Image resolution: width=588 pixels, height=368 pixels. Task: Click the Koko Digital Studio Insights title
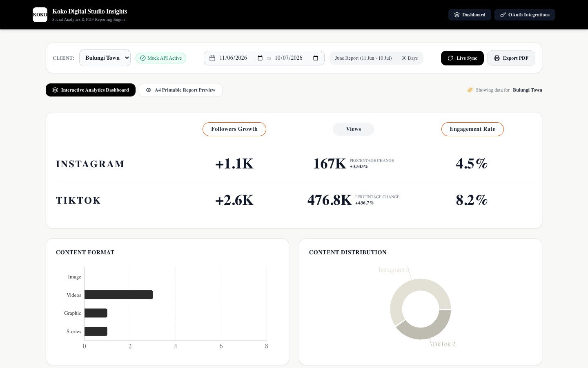[x=90, y=11]
